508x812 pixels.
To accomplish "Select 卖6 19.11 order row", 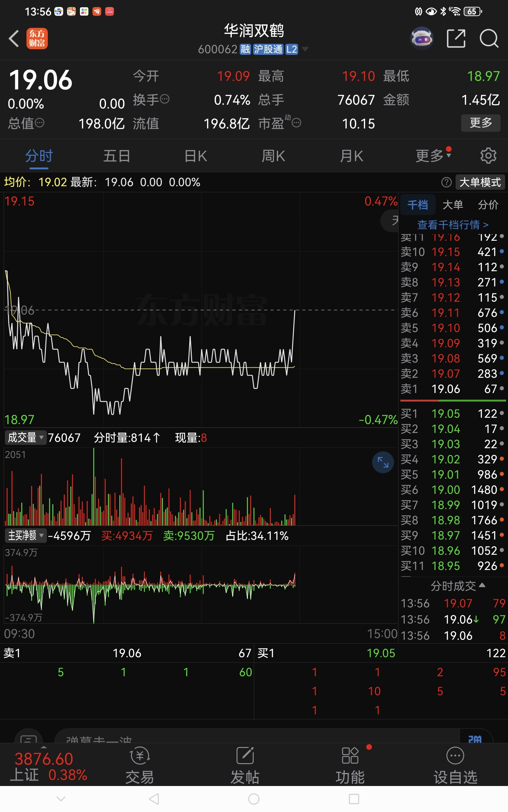I will coord(452,313).
